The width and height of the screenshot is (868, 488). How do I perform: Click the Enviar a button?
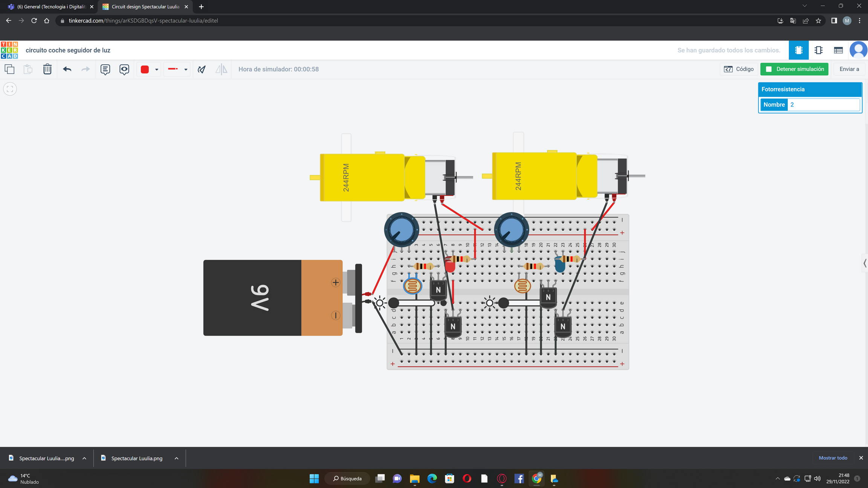(849, 69)
